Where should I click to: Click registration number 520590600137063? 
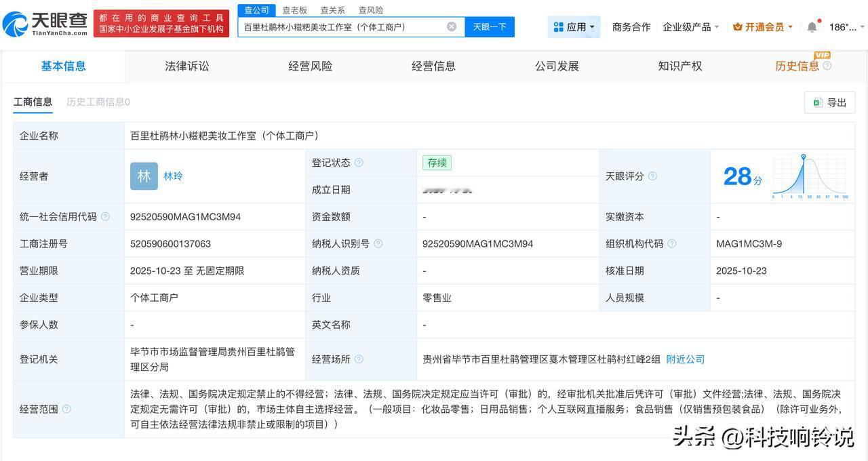pyautogui.click(x=171, y=244)
